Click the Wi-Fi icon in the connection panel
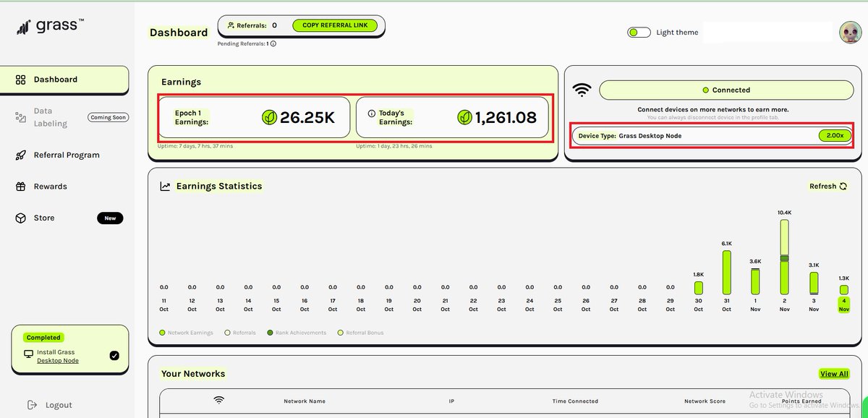This screenshot has height=418, width=868. 582,90
